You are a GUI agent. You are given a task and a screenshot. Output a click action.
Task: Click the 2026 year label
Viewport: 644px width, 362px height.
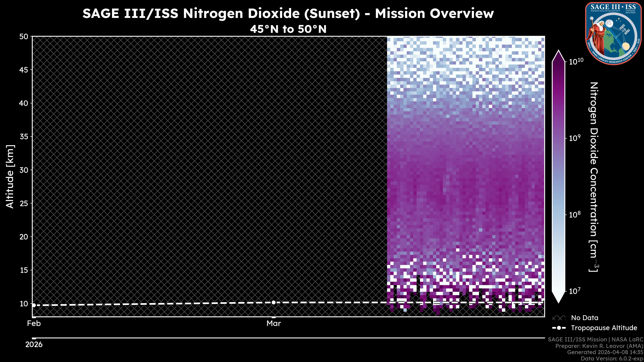[34, 345]
